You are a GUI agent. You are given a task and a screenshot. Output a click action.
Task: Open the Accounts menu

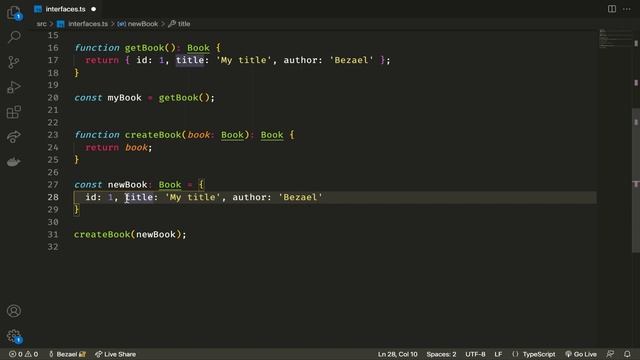point(14,311)
